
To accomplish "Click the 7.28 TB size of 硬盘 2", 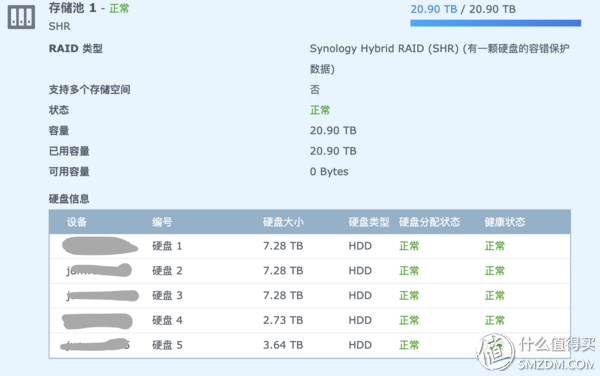I will pyautogui.click(x=283, y=271).
